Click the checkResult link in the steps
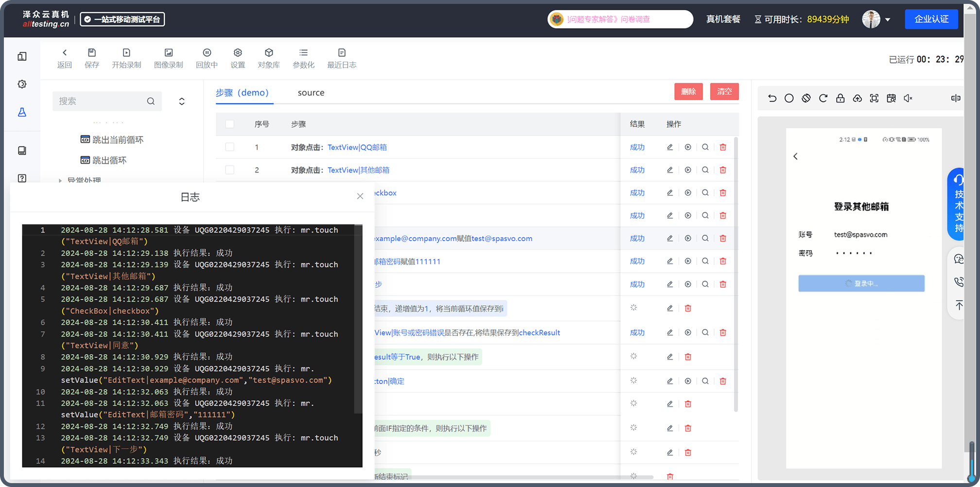 coord(539,332)
